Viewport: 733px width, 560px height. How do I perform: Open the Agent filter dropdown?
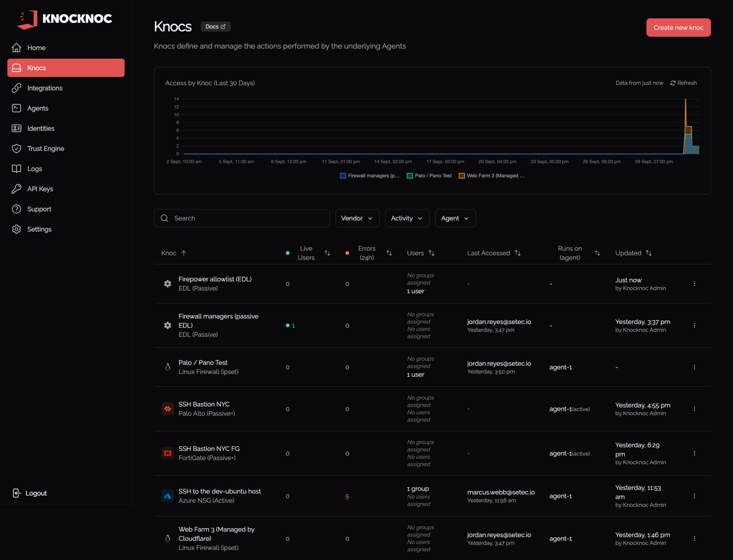[x=455, y=218]
